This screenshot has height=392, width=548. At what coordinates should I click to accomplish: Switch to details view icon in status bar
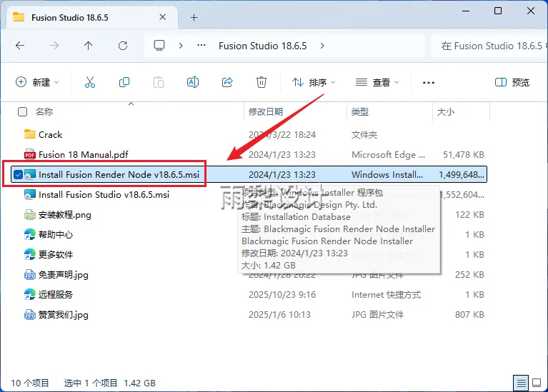point(521,383)
